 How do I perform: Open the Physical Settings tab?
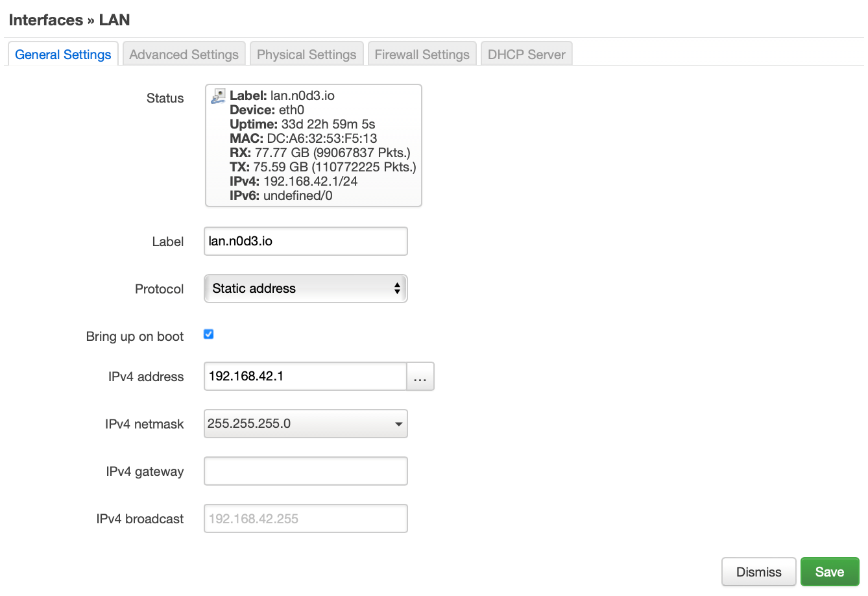[306, 55]
